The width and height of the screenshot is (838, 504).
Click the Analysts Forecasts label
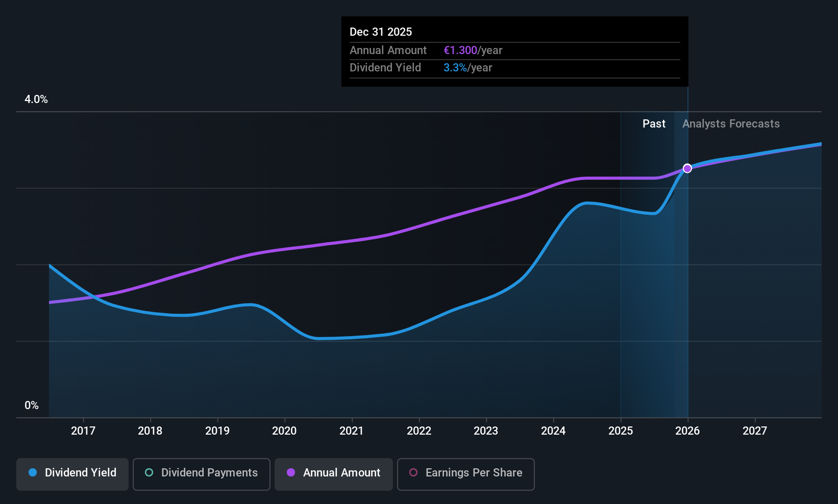click(731, 124)
